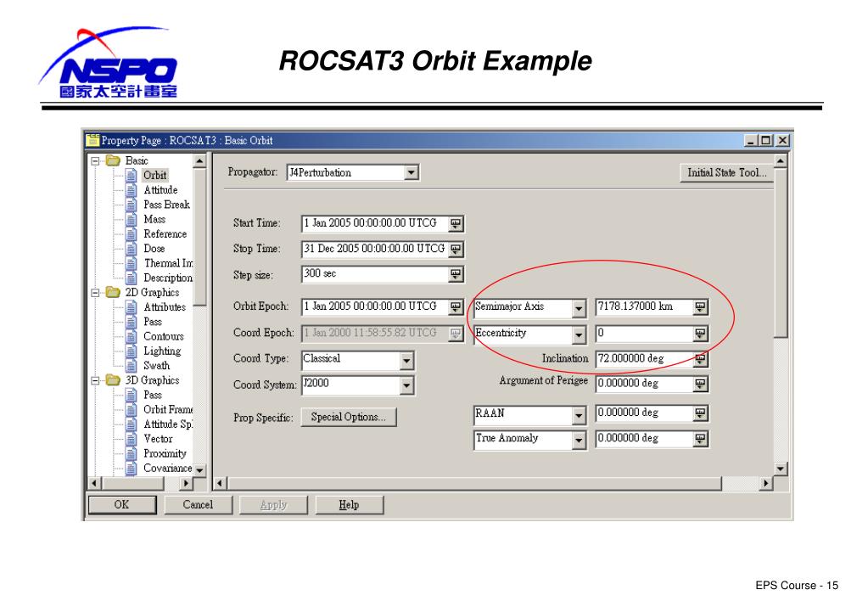
Task: Open the Coord Type Classical dropdown
Action: (406, 361)
